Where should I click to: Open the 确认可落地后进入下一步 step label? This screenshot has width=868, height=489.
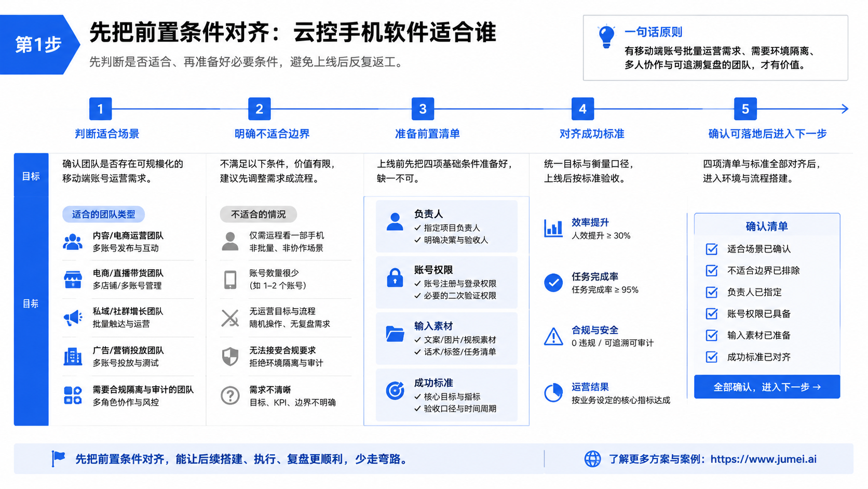767,134
